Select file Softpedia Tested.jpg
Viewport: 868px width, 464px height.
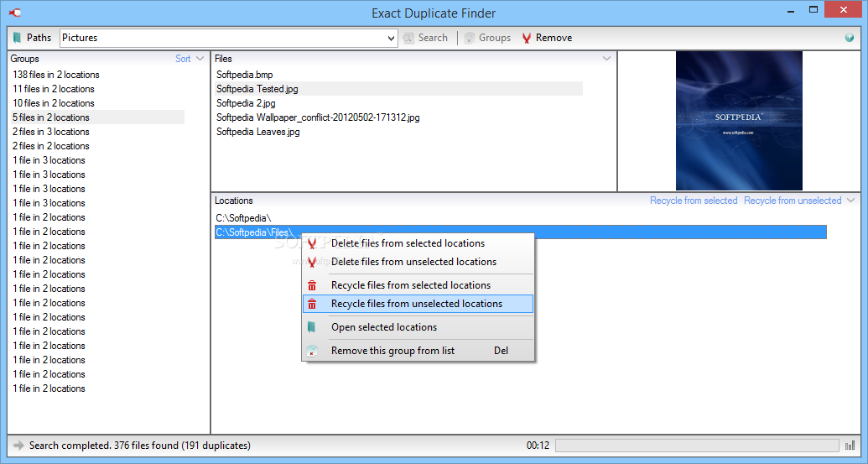[398, 89]
